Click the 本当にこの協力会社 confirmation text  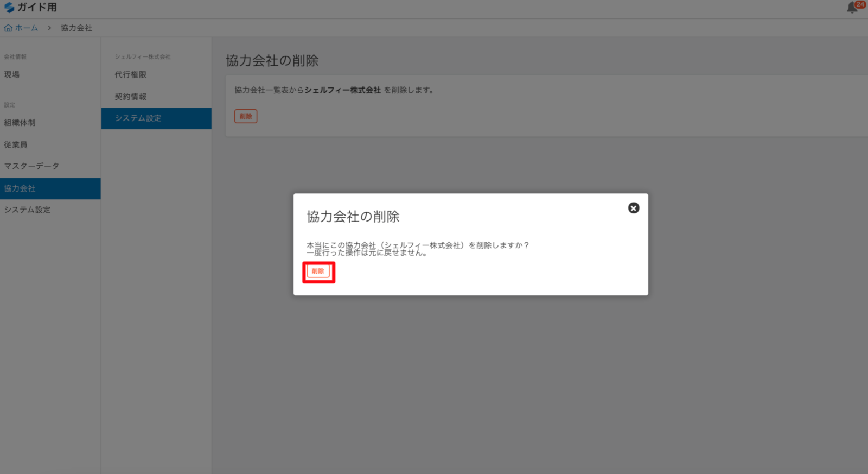[418, 245]
